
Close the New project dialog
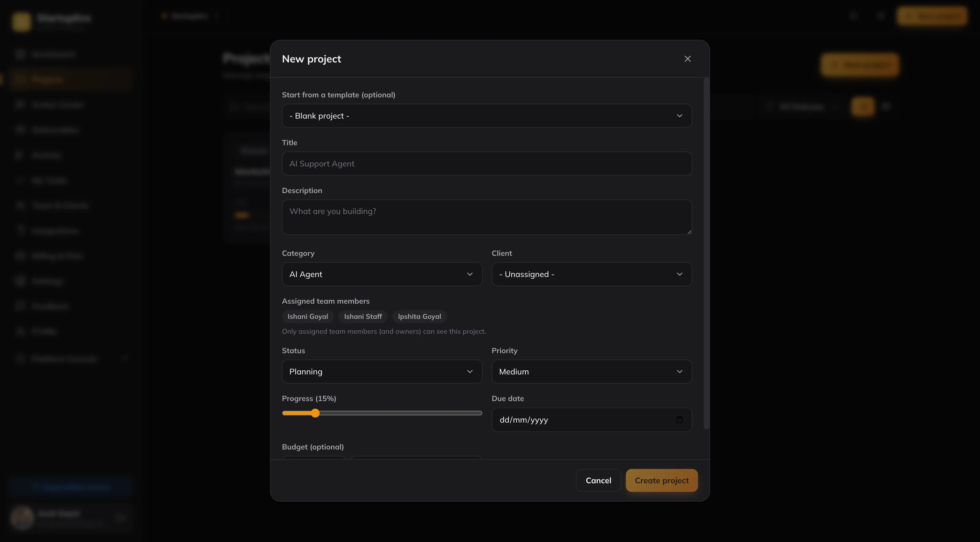coord(687,58)
